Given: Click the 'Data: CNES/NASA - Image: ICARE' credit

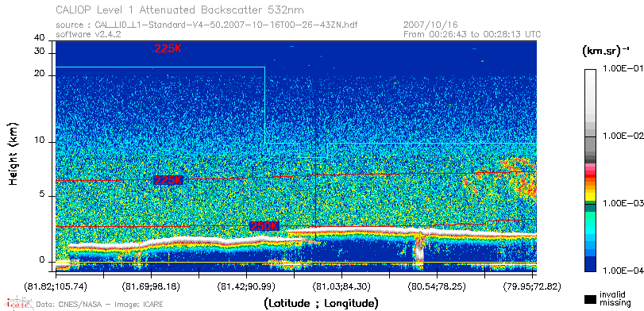Looking at the screenshot, I should tap(99, 305).
